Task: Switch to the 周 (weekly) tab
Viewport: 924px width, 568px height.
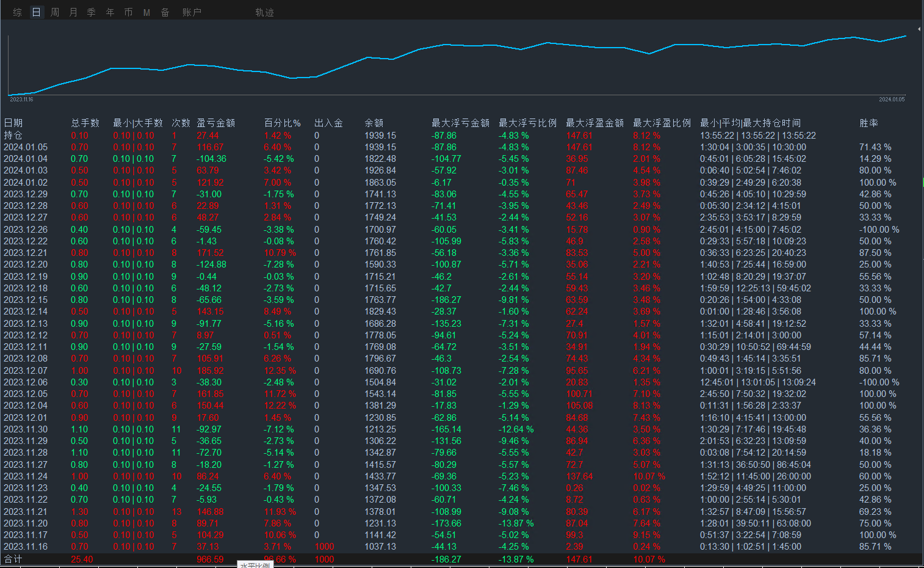Action: tap(55, 12)
